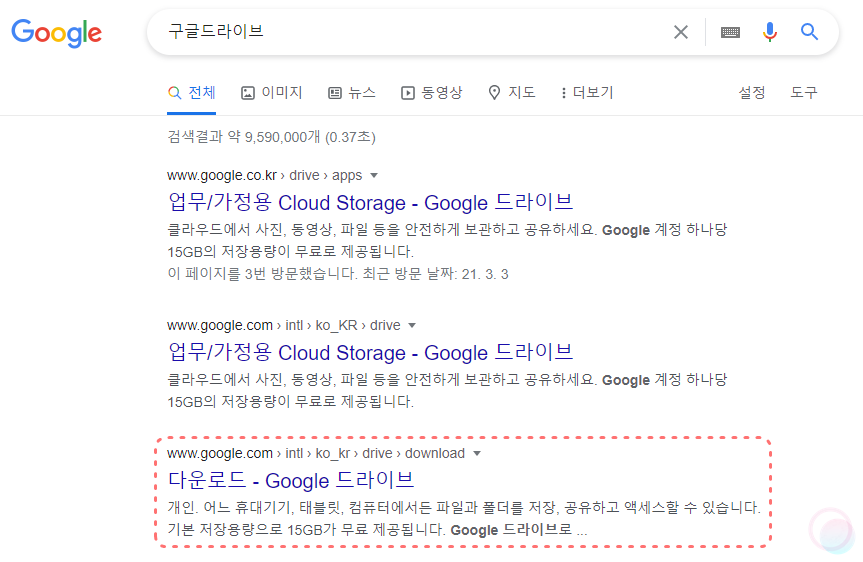Image resolution: width=863 pixels, height=562 pixels.
Task: Click the Google logo
Action: click(x=56, y=32)
